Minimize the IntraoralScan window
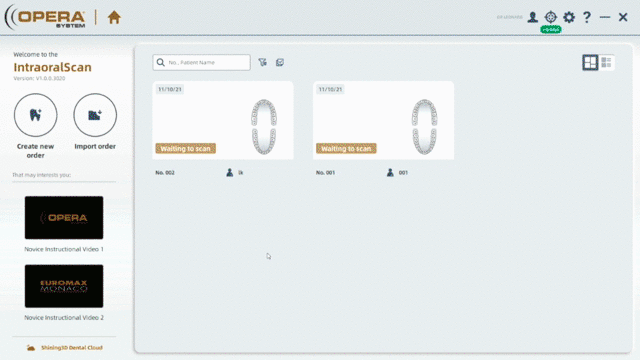Viewport: 640px width, 360px height. point(604,17)
